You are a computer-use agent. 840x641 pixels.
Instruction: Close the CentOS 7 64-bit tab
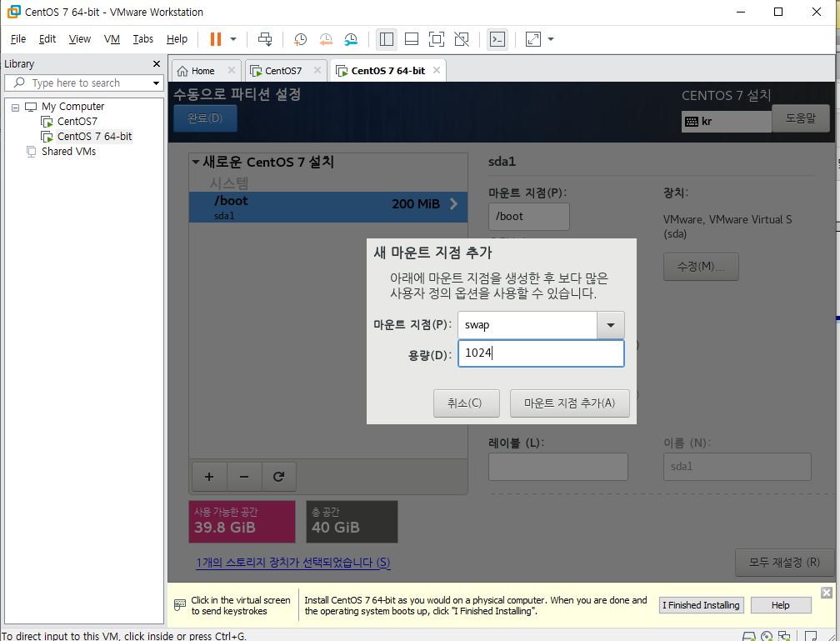pyautogui.click(x=437, y=70)
